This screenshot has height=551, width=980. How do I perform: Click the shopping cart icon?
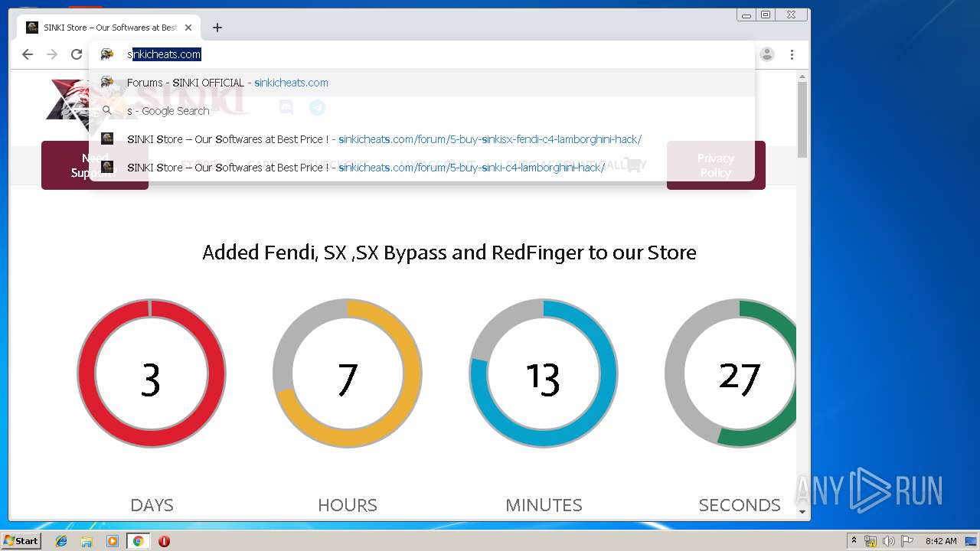click(633, 165)
